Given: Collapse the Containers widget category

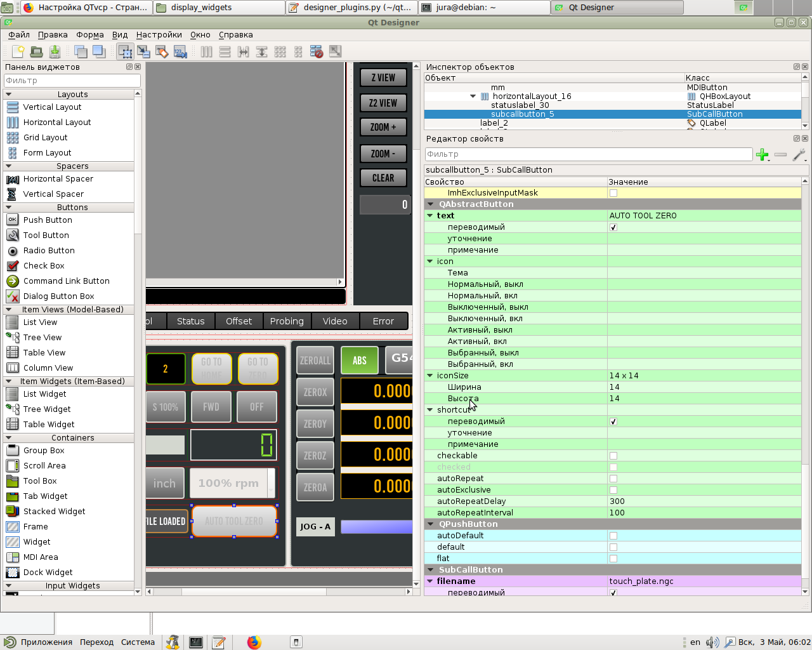Looking at the screenshot, I should pos(9,437).
